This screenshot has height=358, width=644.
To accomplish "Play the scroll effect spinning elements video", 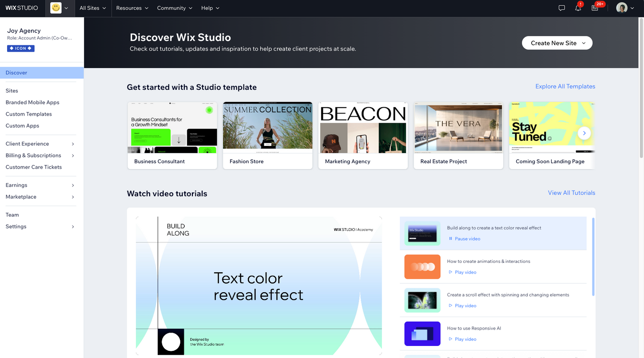I will pos(462,306).
